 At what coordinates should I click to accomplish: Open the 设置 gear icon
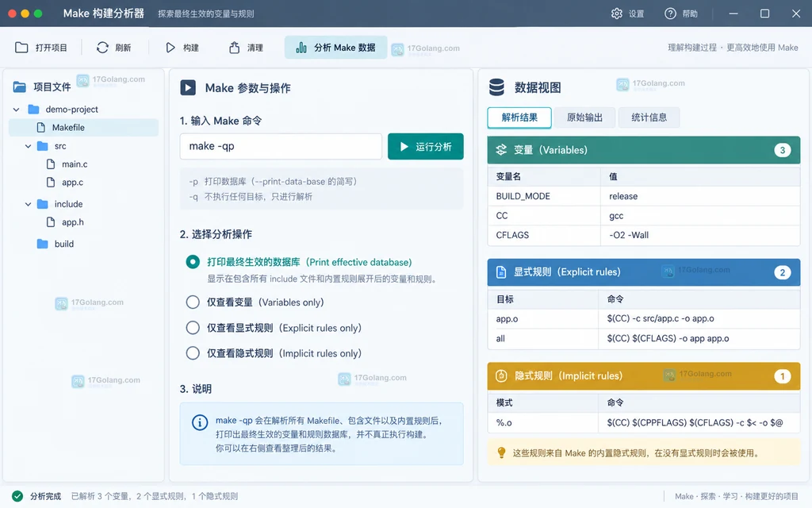point(616,13)
